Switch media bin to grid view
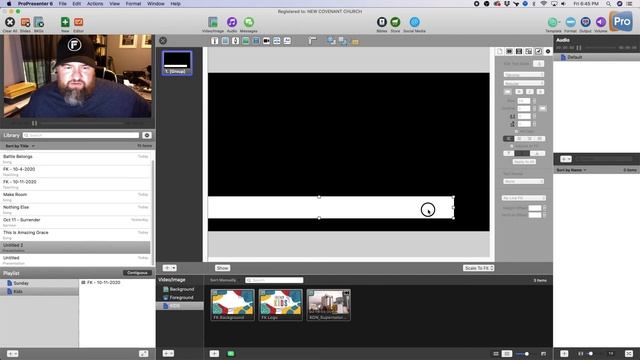This screenshot has height=360, width=640. click(x=507, y=353)
